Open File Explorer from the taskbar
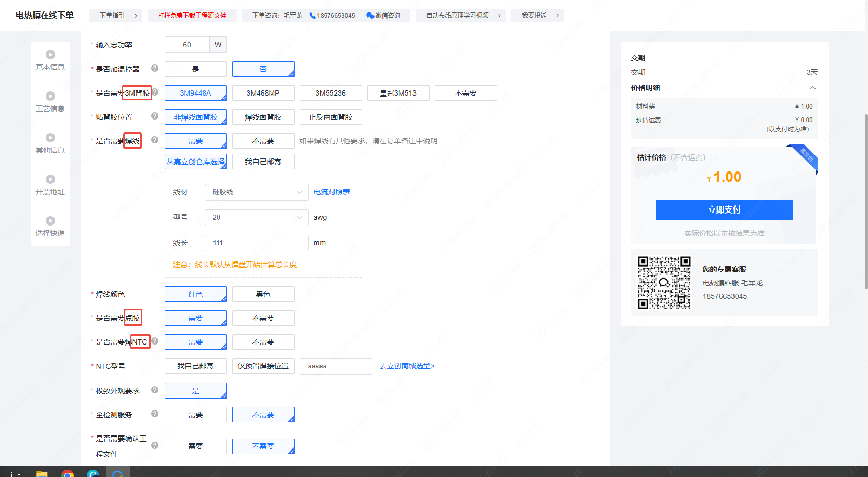The width and height of the screenshot is (868, 477). (x=42, y=473)
